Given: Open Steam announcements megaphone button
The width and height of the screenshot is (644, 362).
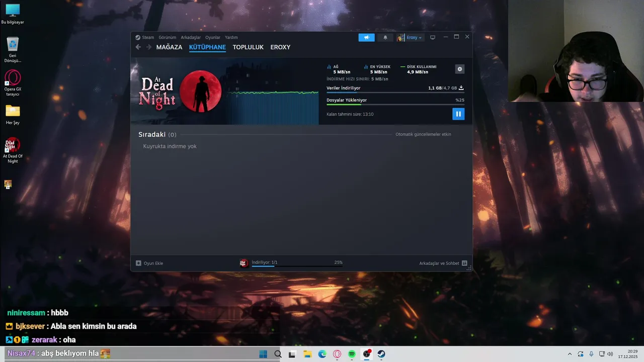Looking at the screenshot, I should pyautogui.click(x=366, y=37).
